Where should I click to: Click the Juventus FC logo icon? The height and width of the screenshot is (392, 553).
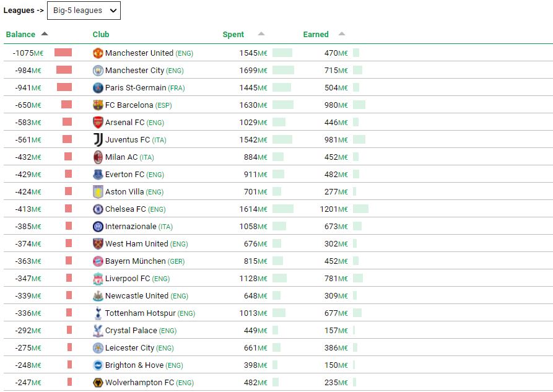click(98, 140)
